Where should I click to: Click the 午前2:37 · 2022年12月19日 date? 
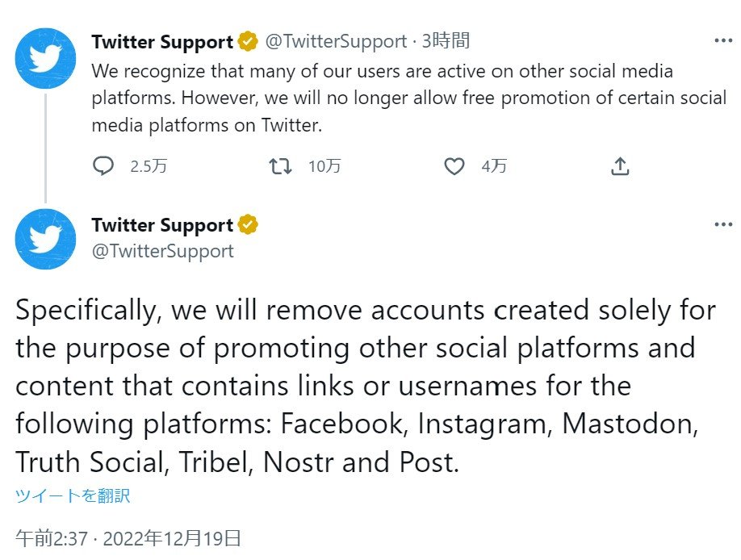(x=128, y=538)
